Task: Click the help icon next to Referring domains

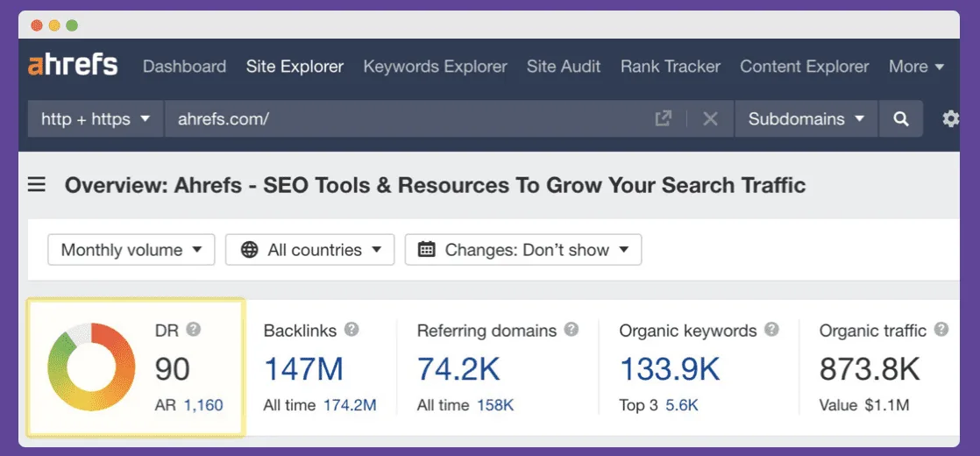Action: point(572,329)
